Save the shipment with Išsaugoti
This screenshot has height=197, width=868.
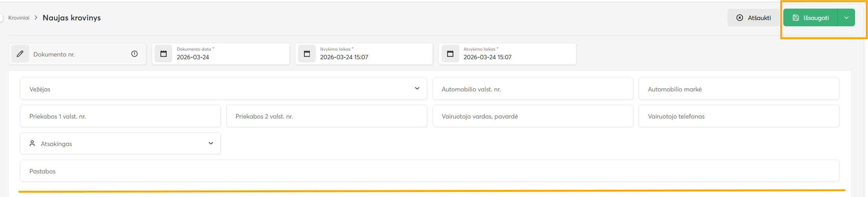810,18
